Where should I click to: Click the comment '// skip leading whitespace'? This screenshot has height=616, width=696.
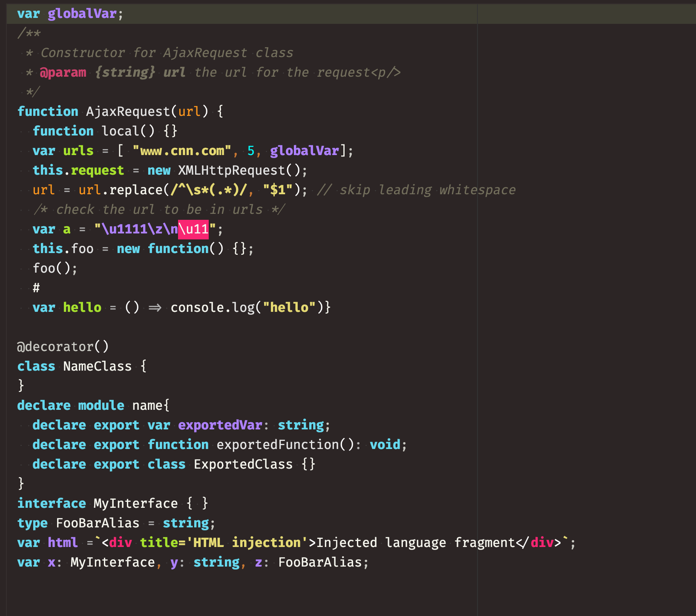click(416, 190)
